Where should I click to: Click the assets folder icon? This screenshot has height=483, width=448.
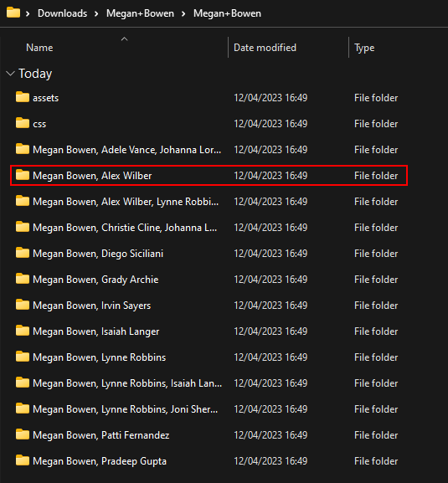pos(23,97)
